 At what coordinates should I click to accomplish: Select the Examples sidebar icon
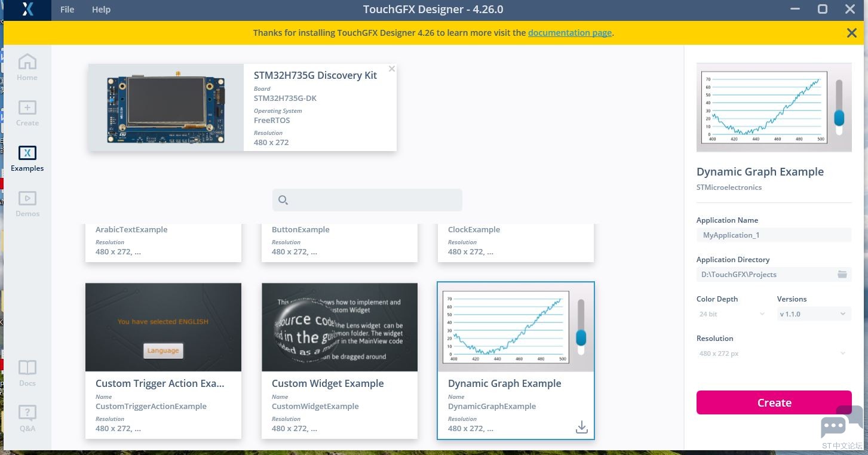[27, 158]
